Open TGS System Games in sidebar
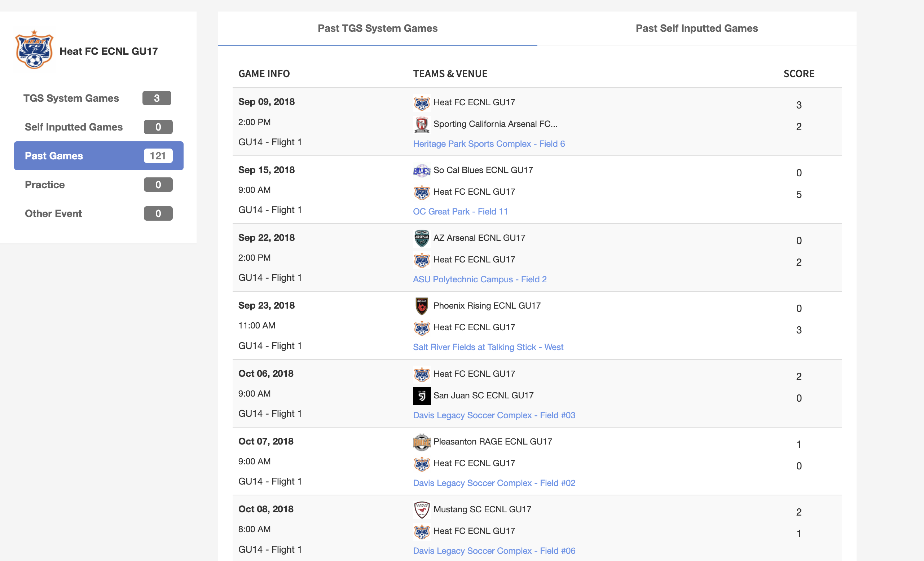924x561 pixels. (71, 98)
